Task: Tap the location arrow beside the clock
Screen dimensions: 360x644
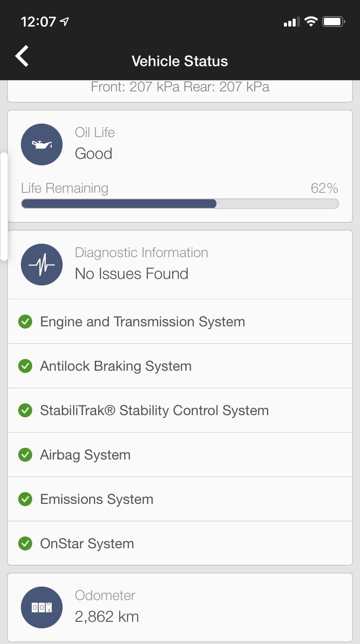Action: pyautogui.click(x=65, y=21)
